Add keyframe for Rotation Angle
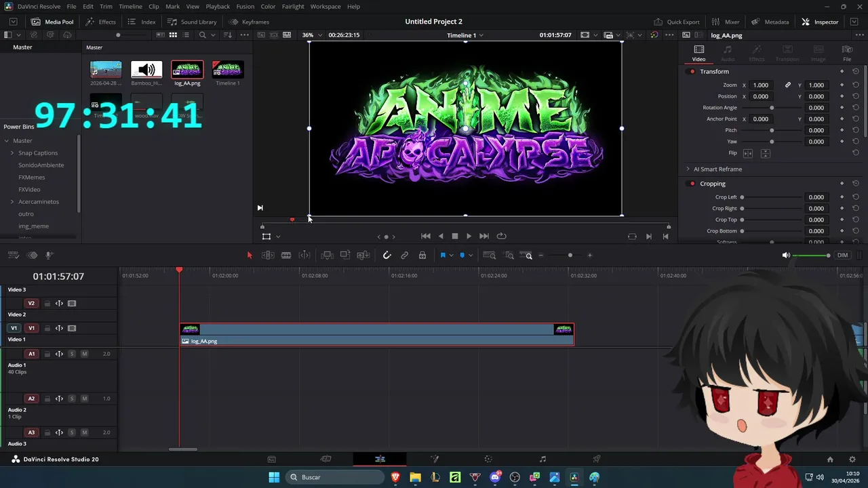 [x=842, y=108]
